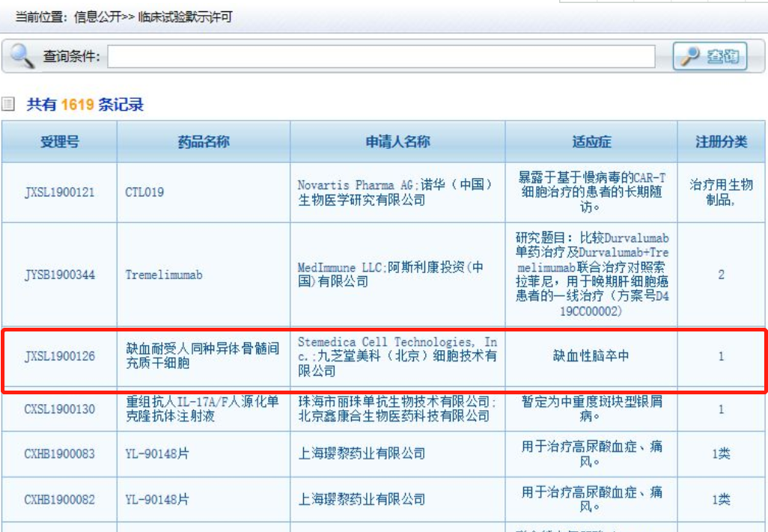Click drug name 缺血耐受人同种异体骨髓间充质干细胞

pyautogui.click(x=202, y=356)
